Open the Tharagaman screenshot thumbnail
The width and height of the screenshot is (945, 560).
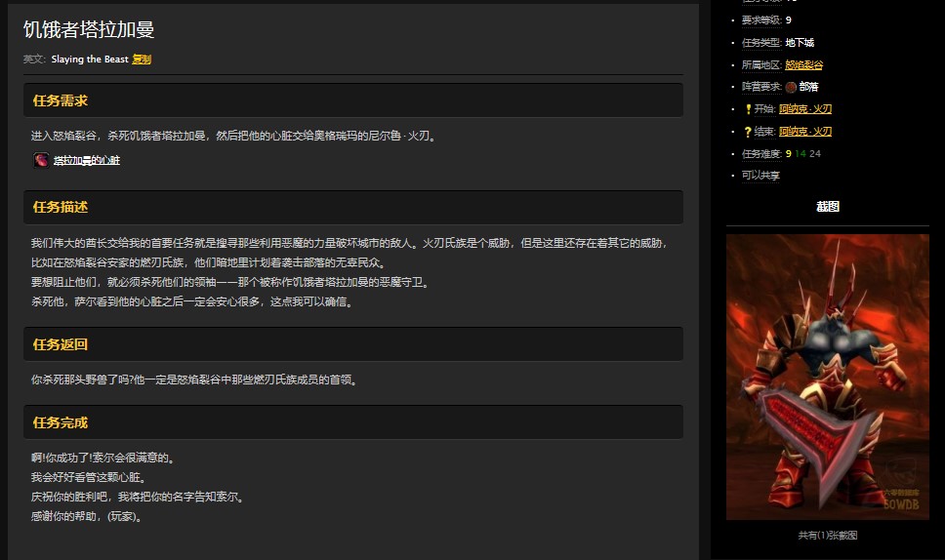(827, 377)
